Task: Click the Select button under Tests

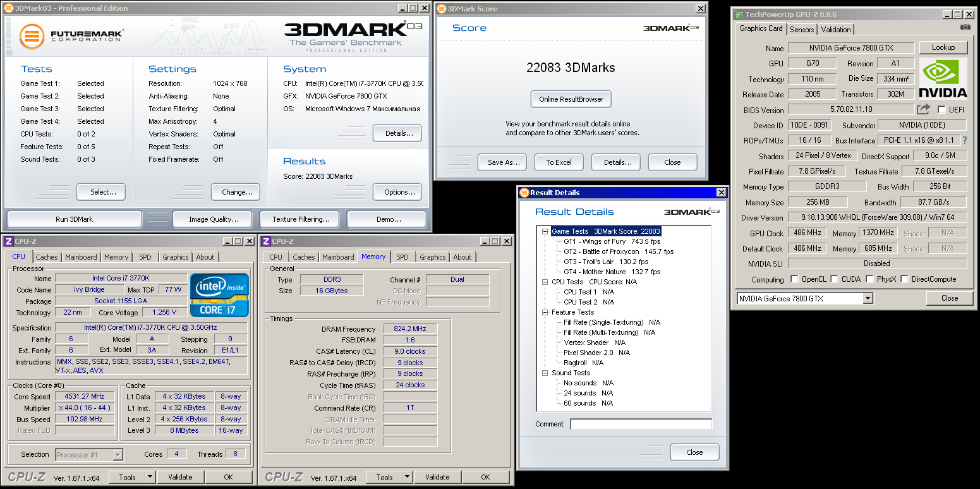Action: coord(101,192)
